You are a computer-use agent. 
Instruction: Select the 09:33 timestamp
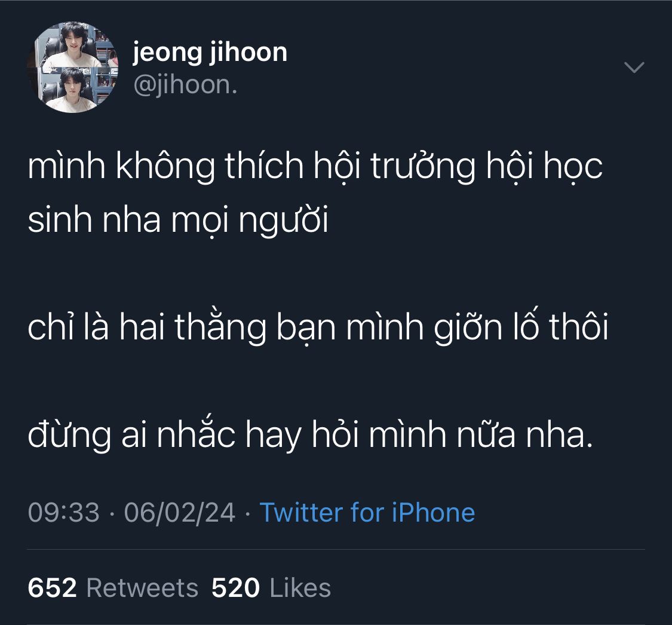tap(63, 512)
